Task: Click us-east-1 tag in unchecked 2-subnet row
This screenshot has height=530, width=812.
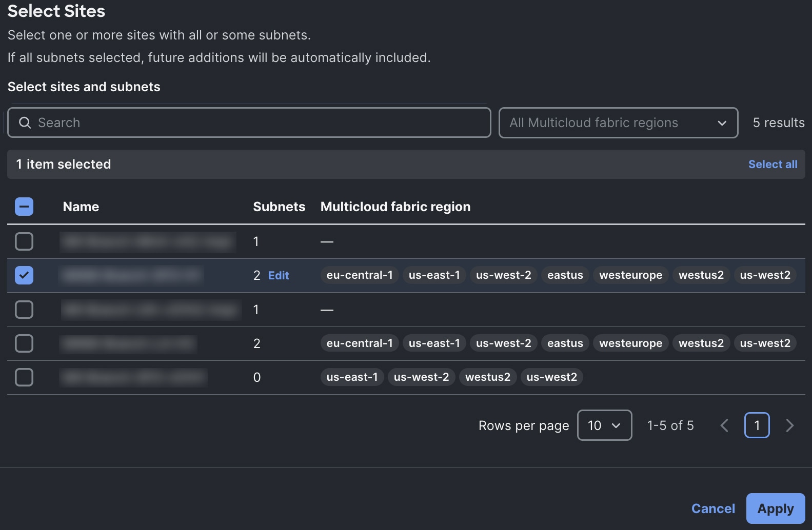Action: tap(434, 343)
